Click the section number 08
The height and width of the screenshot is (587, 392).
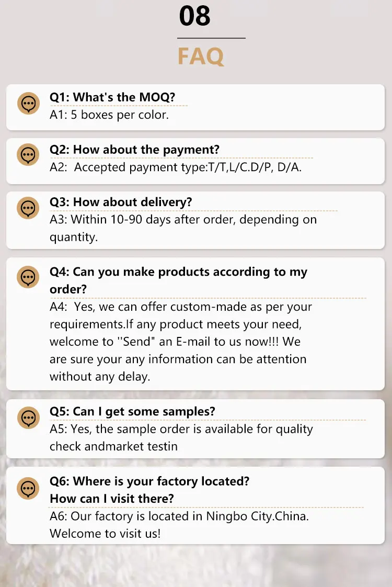click(x=194, y=16)
